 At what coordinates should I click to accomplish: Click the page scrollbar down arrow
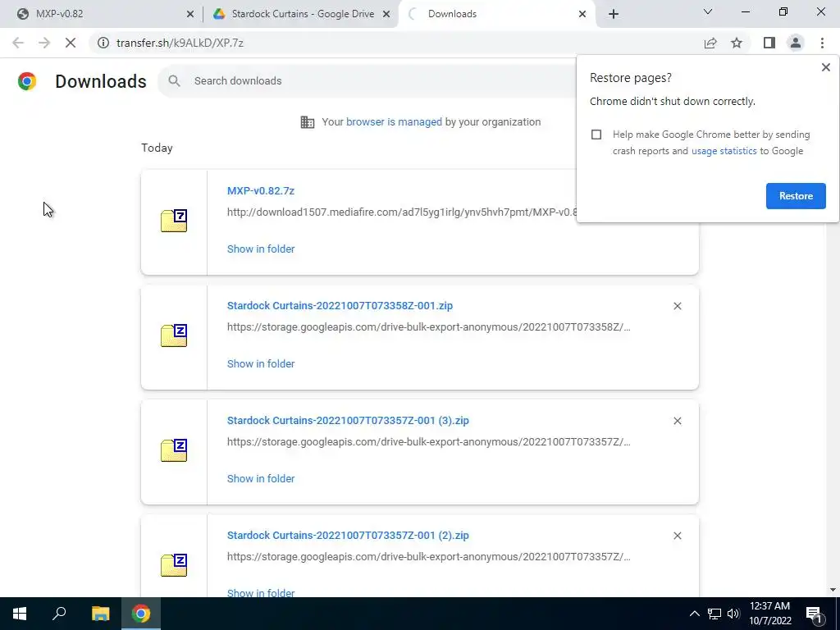(x=833, y=590)
